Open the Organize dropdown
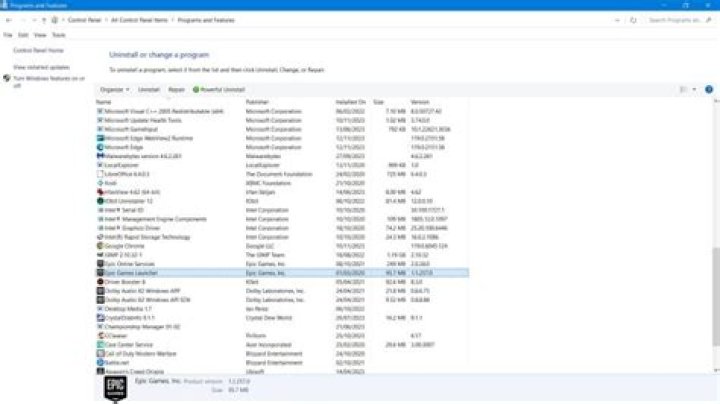 click(115, 90)
